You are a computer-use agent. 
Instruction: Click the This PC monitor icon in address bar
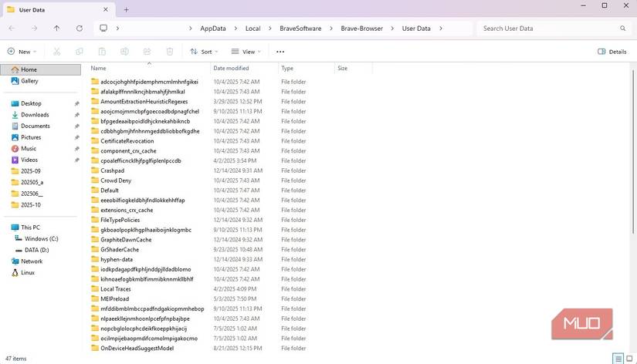coord(103,28)
